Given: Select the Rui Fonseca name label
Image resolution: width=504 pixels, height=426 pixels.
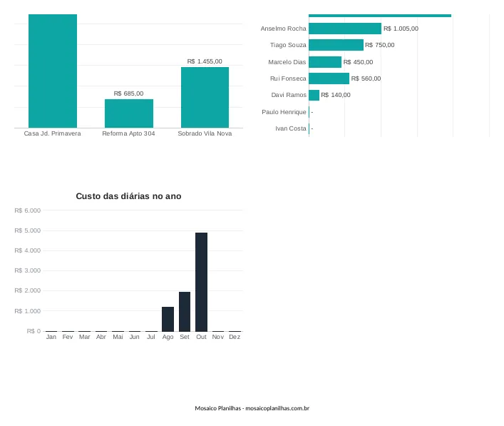Looking at the screenshot, I should (x=288, y=78).
